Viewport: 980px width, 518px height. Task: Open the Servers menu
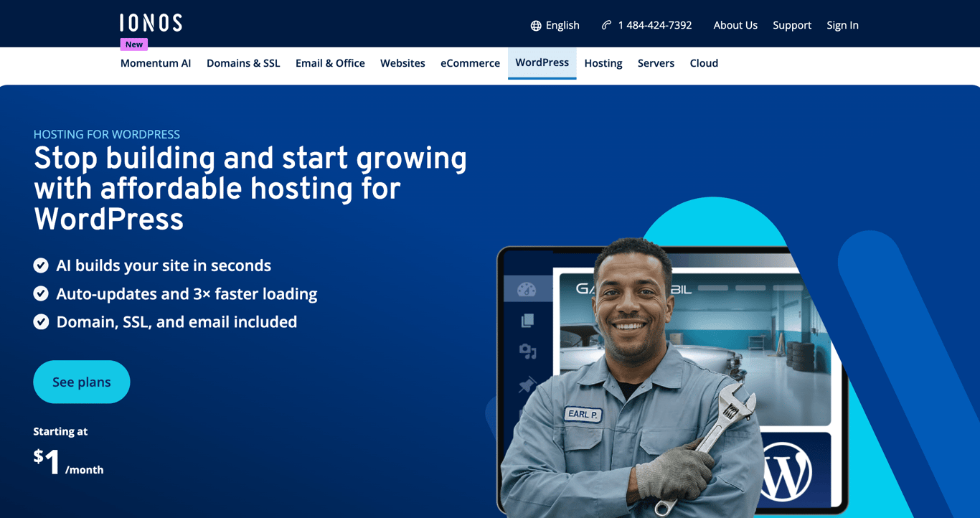pos(656,63)
